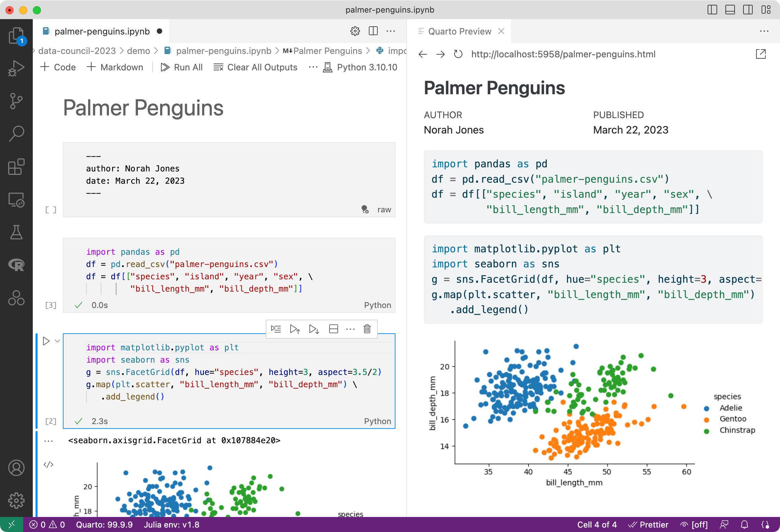
Task: Run cells below from the cell toolbar
Action: click(314, 329)
